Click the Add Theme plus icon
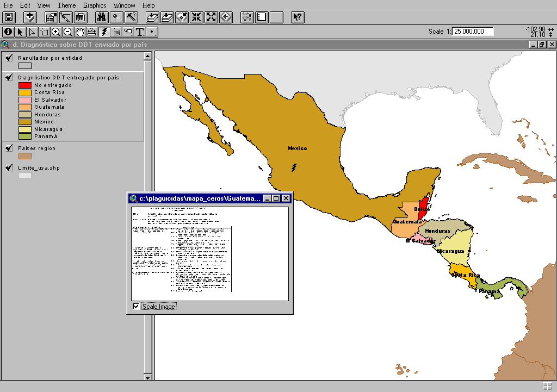Screen dimensions: 557x392 [x=30, y=17]
